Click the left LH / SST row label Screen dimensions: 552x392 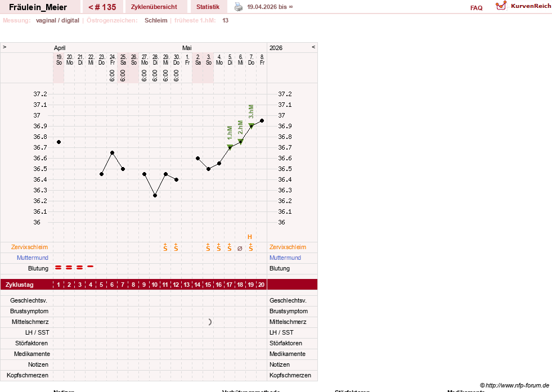tap(37, 332)
